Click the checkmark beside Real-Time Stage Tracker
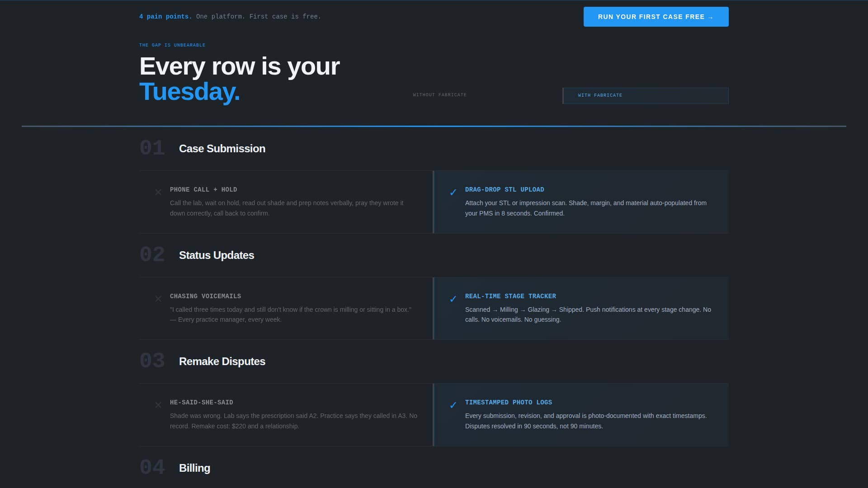Image resolution: width=868 pixels, height=488 pixels. (x=453, y=299)
